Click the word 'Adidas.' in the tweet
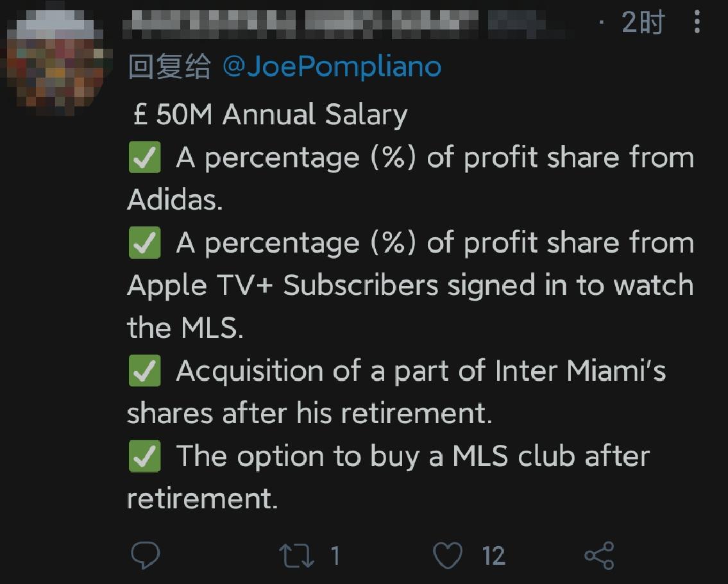This screenshot has width=728, height=584. click(174, 201)
